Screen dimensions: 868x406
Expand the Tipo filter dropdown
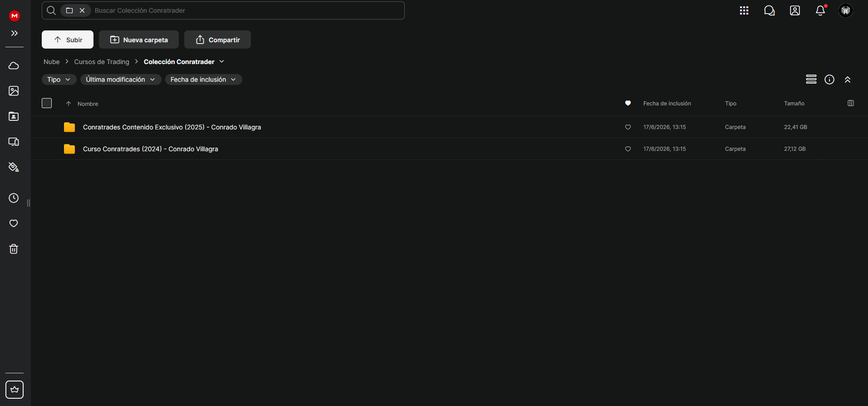point(59,79)
